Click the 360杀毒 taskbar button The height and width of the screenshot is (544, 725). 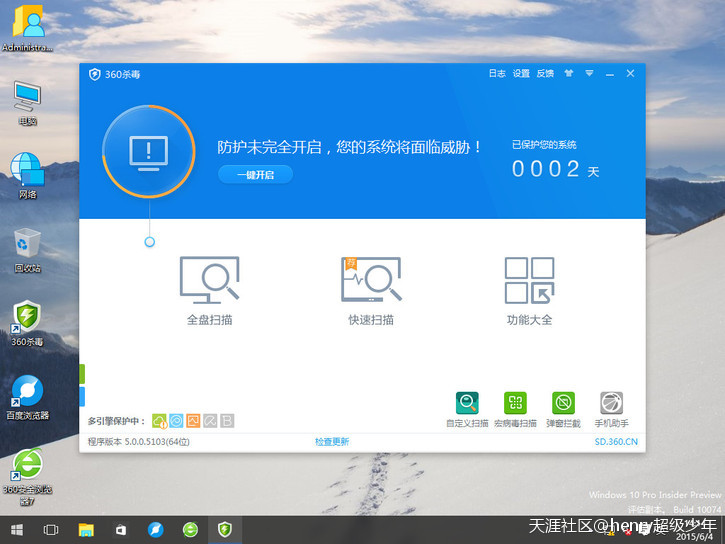[x=225, y=530]
